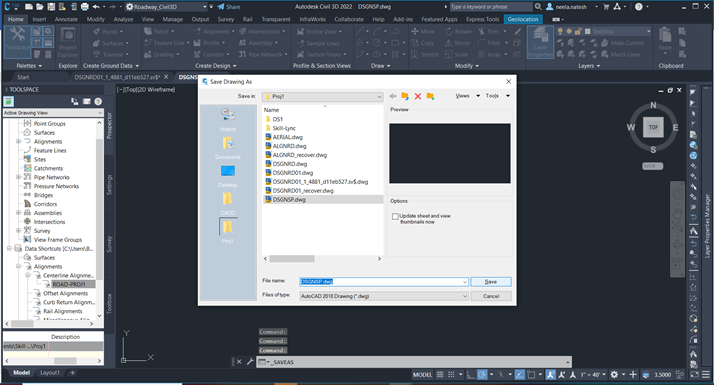Viewport: 714px width, 385px height.
Task: Click Open folder icon in quick access toolbar
Action: [40, 7]
